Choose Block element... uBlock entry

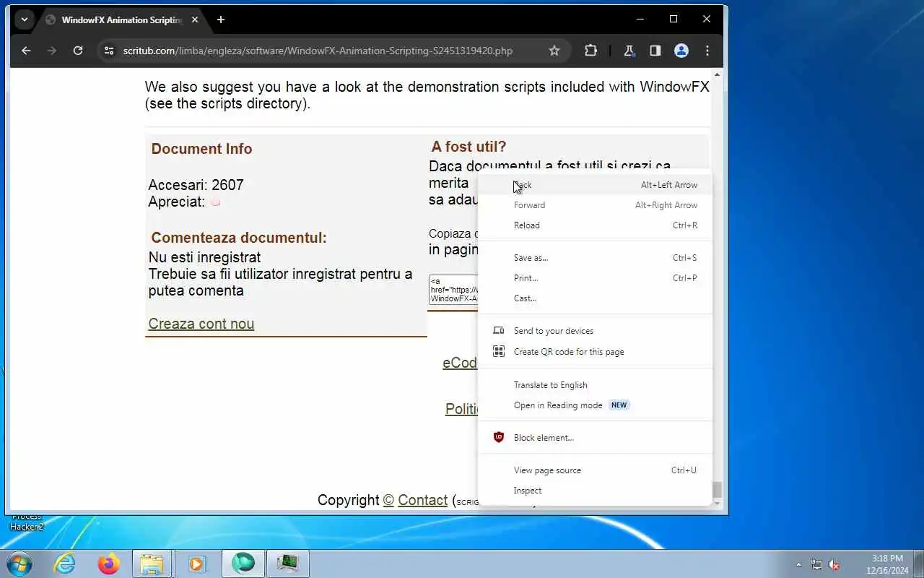[x=596, y=438]
